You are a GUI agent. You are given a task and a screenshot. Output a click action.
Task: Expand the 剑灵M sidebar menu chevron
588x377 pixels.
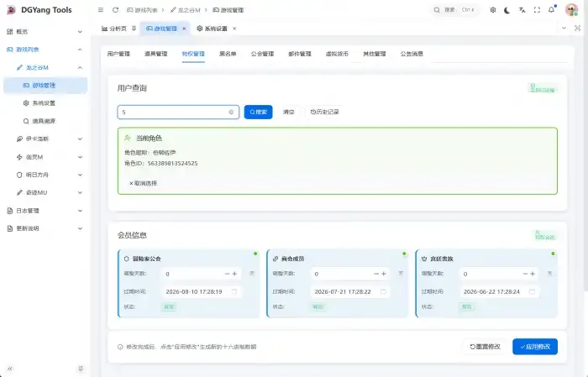point(80,157)
